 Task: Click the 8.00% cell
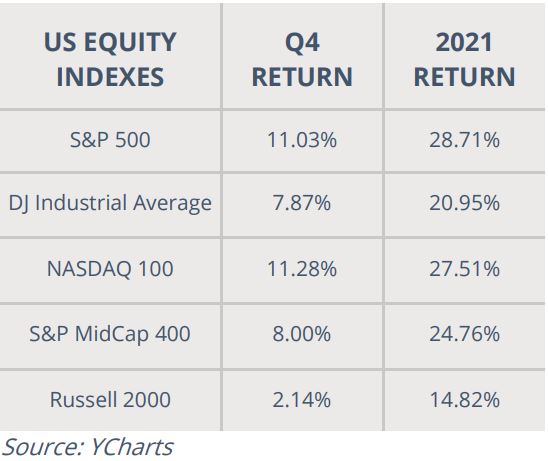[302, 334]
